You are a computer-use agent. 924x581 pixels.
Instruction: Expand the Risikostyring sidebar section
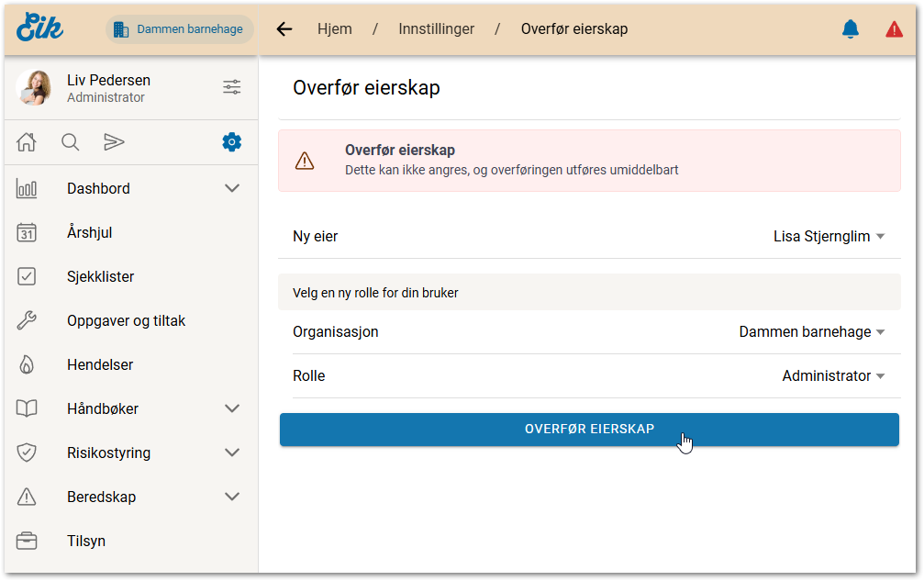[232, 453]
